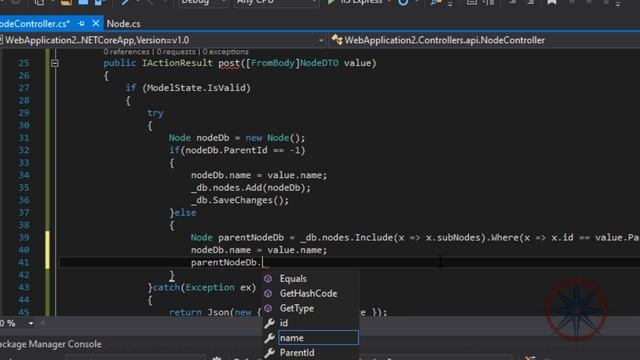Click the Exception type in the catch clause
Viewport: 640px width, 360px height.
tap(210, 287)
